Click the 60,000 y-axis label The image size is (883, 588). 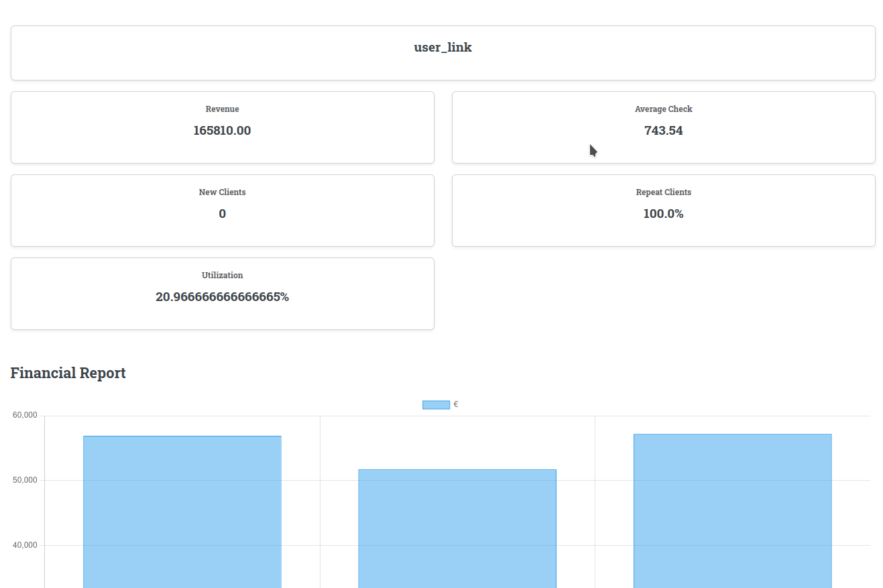(x=25, y=416)
